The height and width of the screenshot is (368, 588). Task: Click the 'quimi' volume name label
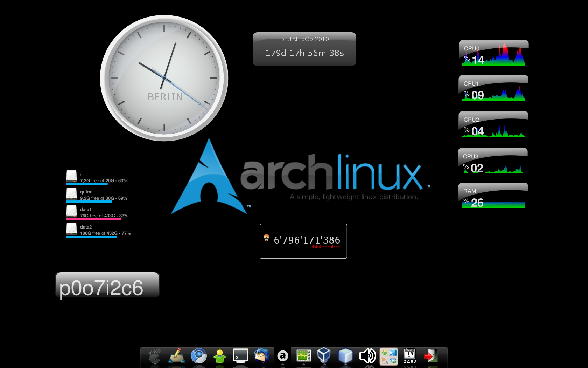(x=86, y=192)
